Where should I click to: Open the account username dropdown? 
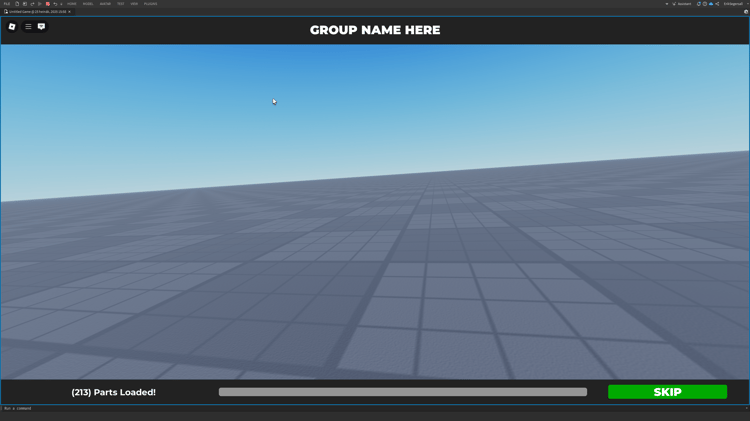(x=736, y=4)
